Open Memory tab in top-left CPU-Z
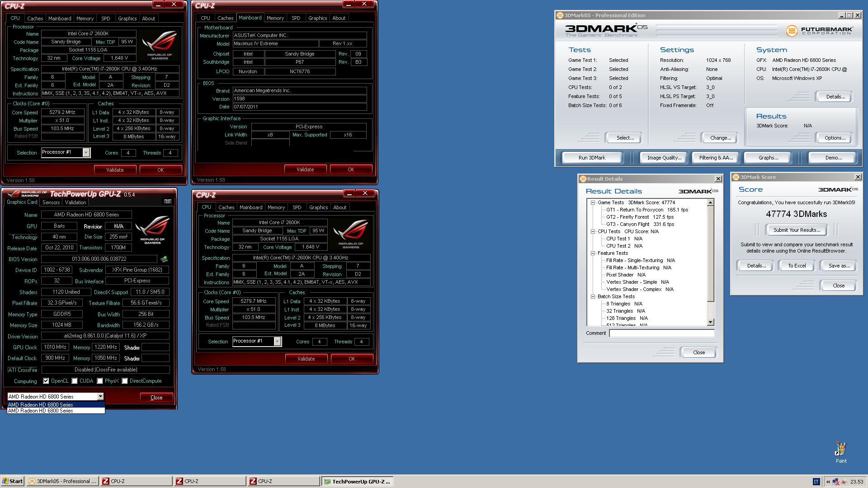The image size is (868, 488). (x=85, y=19)
